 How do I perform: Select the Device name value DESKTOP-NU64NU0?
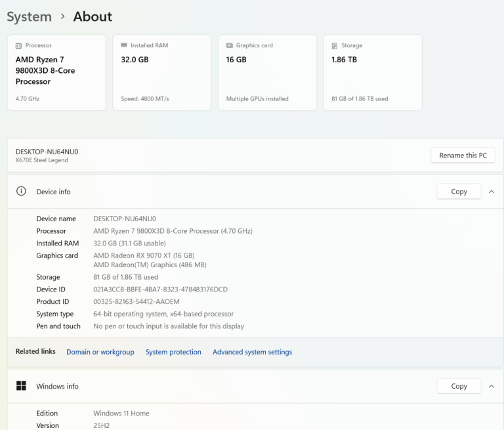pos(125,219)
